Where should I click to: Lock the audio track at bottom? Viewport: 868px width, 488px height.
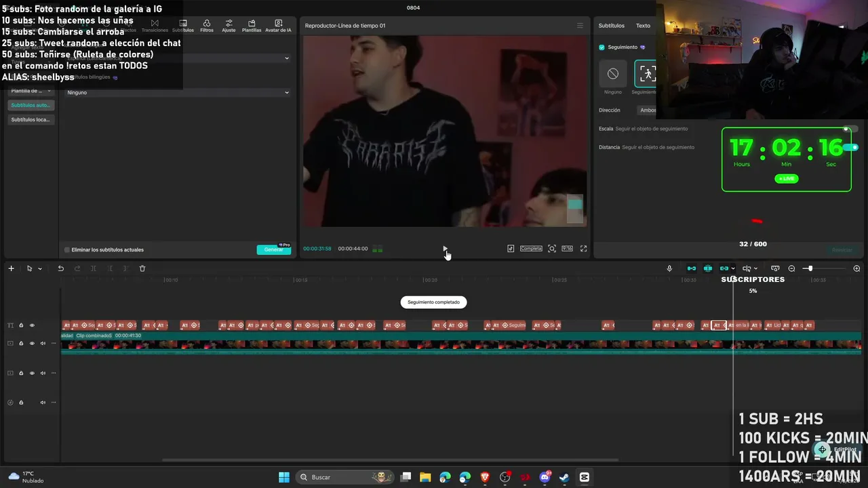pyautogui.click(x=21, y=403)
